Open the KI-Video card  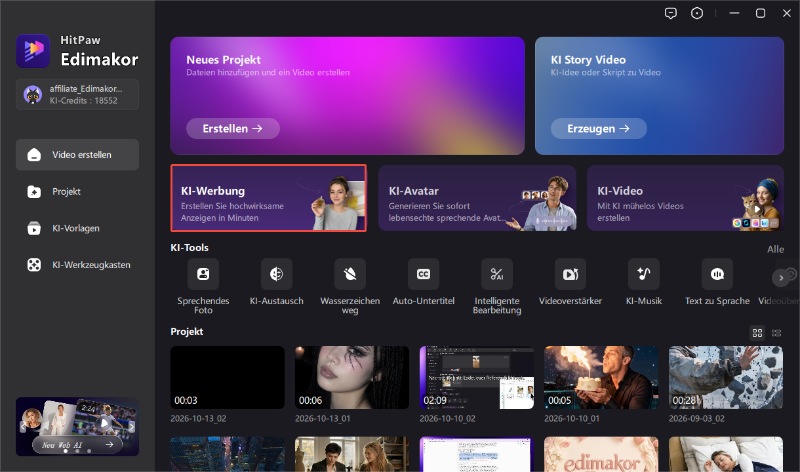coord(685,198)
